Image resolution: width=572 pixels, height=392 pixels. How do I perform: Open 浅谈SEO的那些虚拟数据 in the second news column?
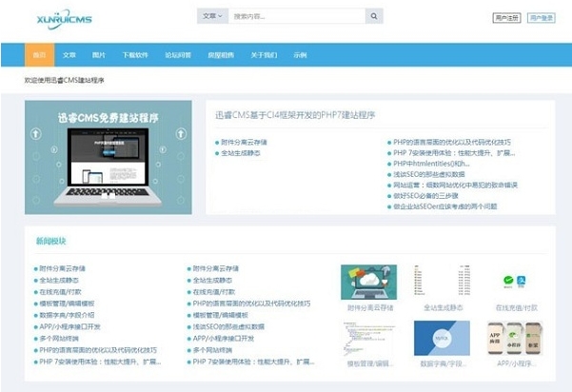click(x=228, y=326)
